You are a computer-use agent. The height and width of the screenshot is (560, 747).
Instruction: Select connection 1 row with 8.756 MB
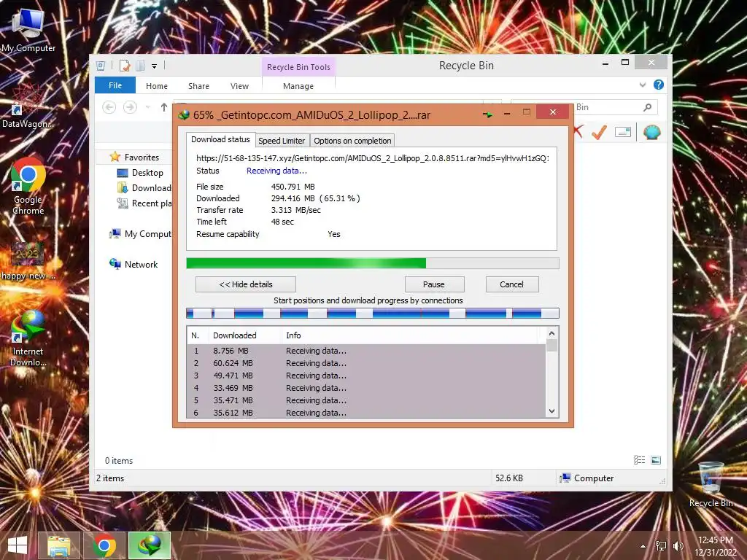pos(366,351)
